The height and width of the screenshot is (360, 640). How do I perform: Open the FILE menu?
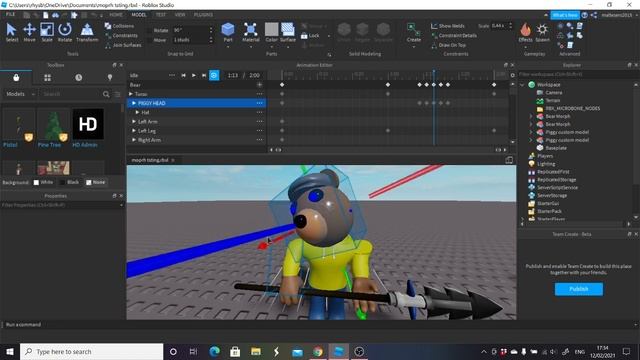pyautogui.click(x=10, y=14)
